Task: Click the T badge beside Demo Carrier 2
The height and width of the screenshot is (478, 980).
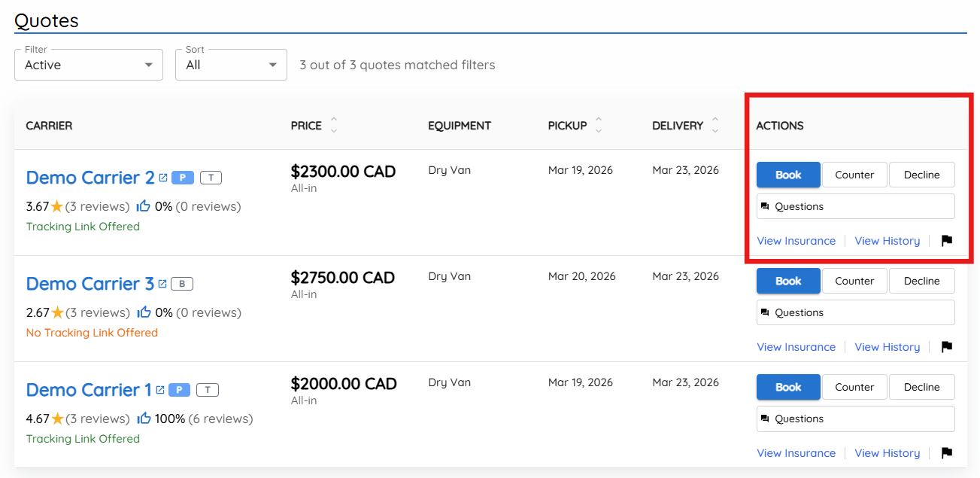Action: coord(211,178)
